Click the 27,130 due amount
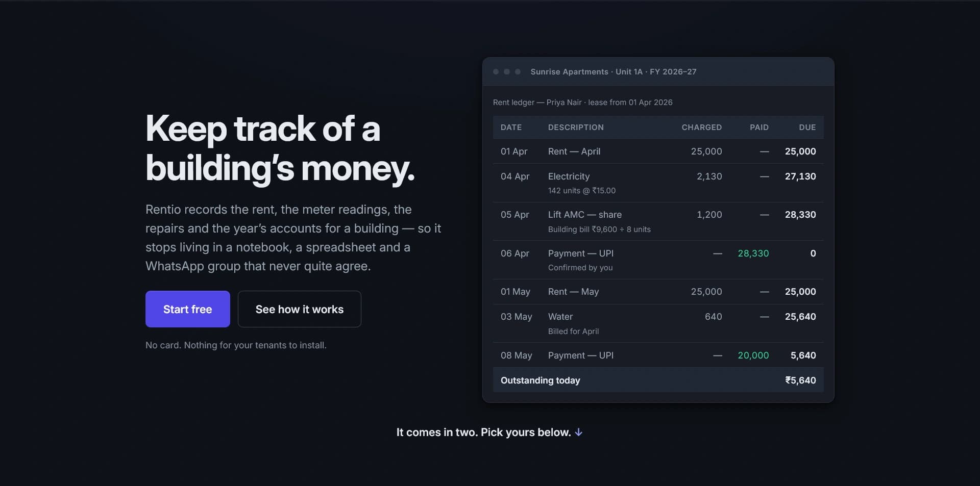Screen dimensions: 980x486 [800, 176]
